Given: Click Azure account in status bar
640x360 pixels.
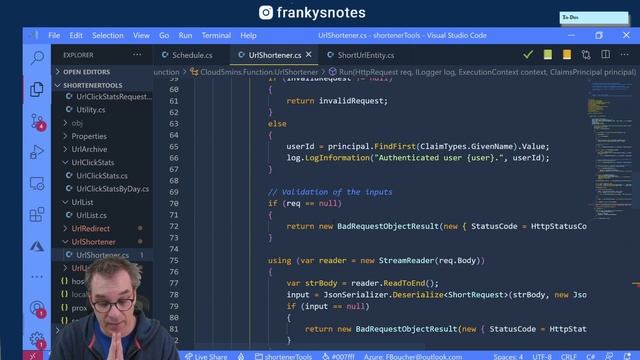Looking at the screenshot, I should [x=413, y=356].
